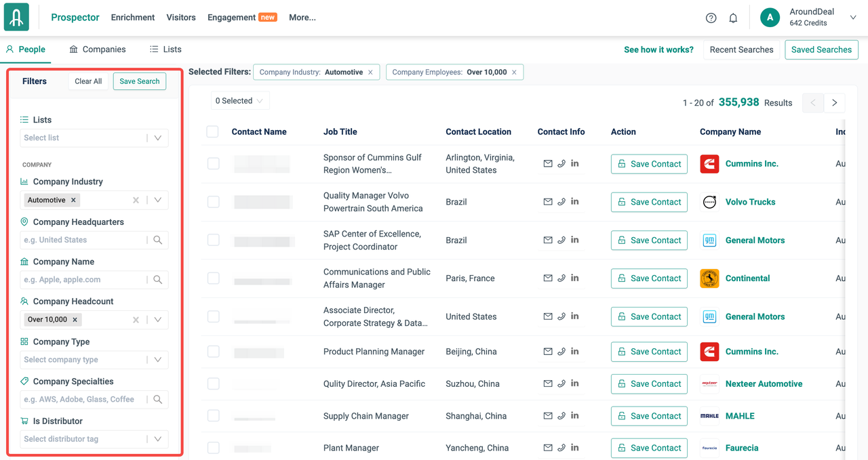
Task: Open LinkedIn icon for SAP Project Coordinator row
Action: [x=575, y=240]
